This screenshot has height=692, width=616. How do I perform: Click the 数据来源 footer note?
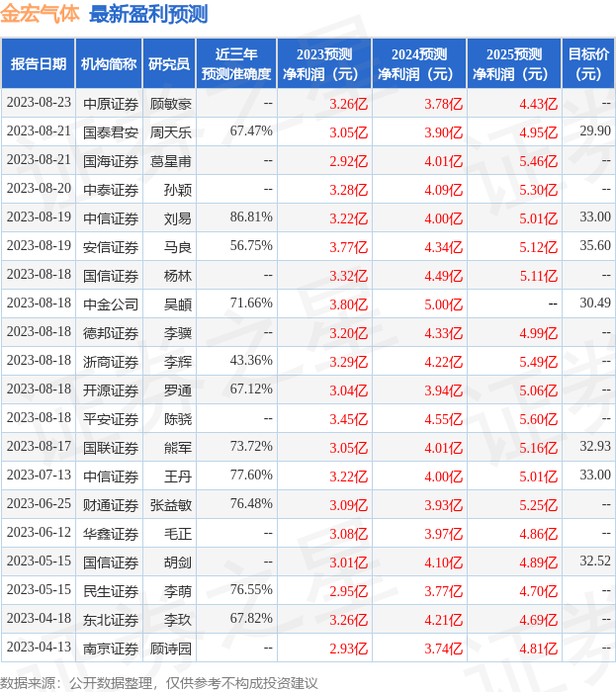click(x=159, y=683)
